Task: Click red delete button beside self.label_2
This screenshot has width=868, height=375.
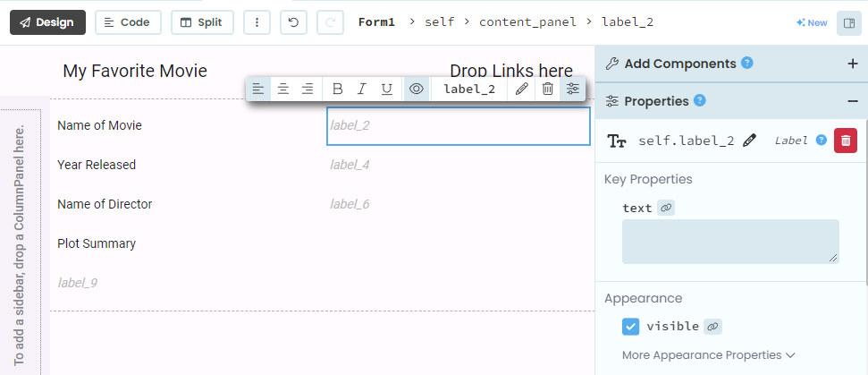Action: (846, 141)
